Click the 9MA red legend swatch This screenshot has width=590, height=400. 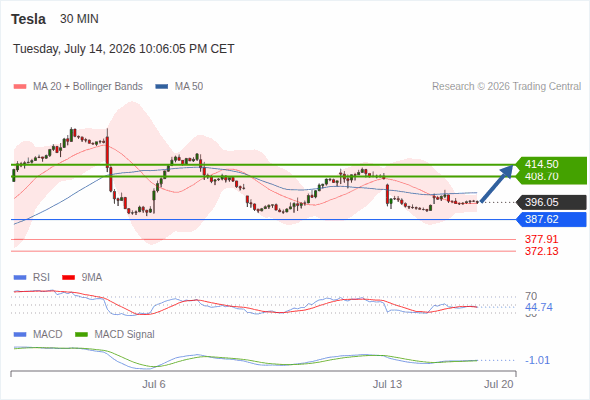point(68,278)
